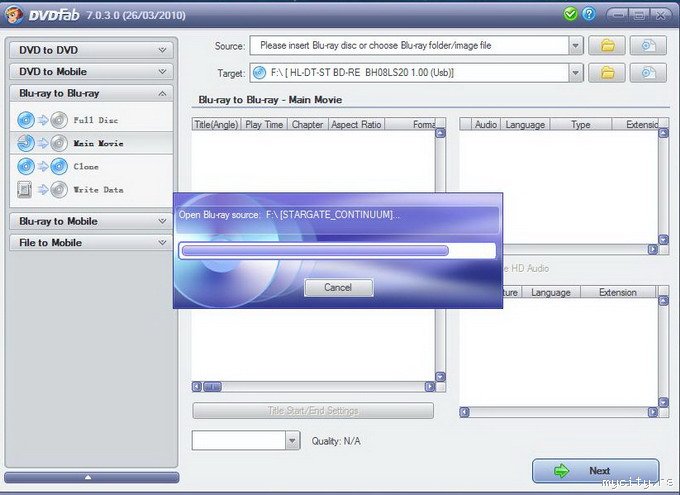Click the Play Time column header
The image size is (680, 495).
[264, 125]
